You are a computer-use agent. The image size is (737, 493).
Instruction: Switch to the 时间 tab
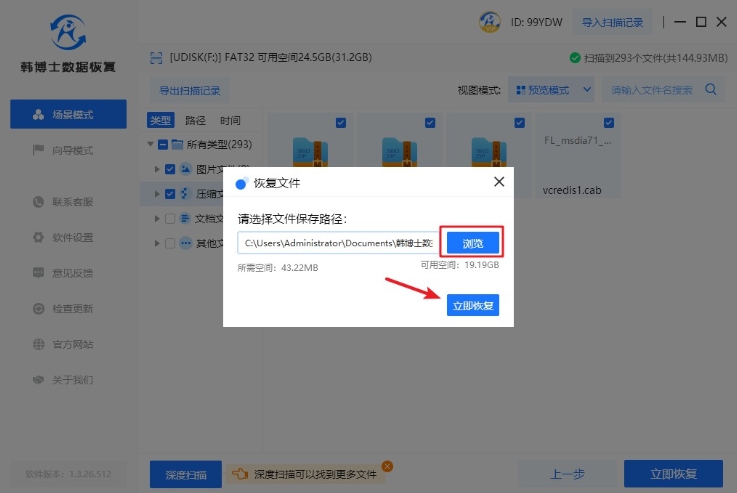pos(230,120)
